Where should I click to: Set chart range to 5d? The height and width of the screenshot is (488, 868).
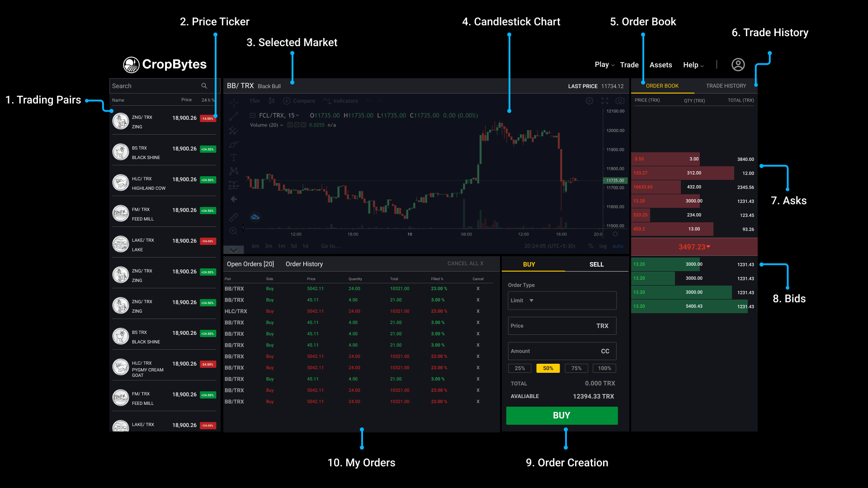294,246
